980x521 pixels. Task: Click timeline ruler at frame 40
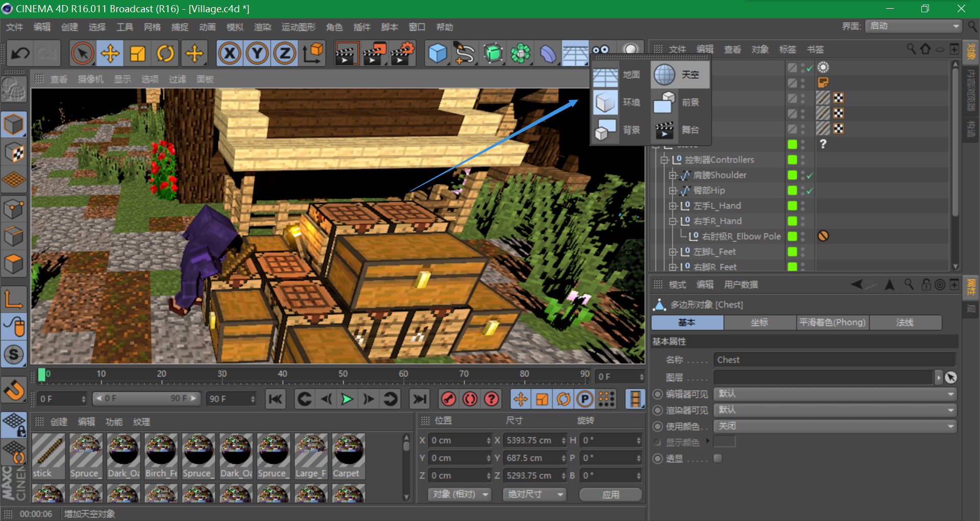click(x=282, y=374)
